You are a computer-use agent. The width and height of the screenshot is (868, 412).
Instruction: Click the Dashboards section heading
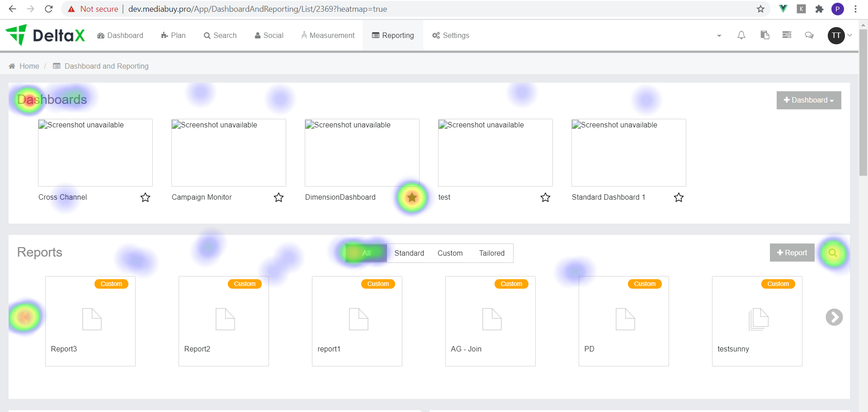pos(52,99)
